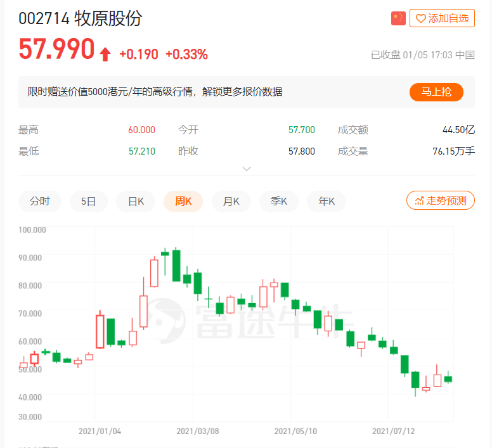Select the 周K weekly candlestick tab
The width and height of the screenshot is (492, 448).
[183, 202]
